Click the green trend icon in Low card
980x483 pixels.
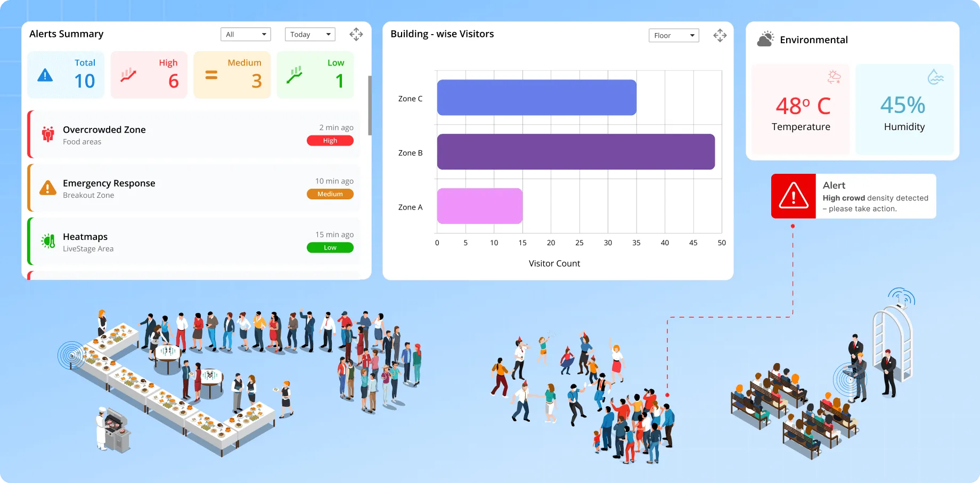[295, 75]
